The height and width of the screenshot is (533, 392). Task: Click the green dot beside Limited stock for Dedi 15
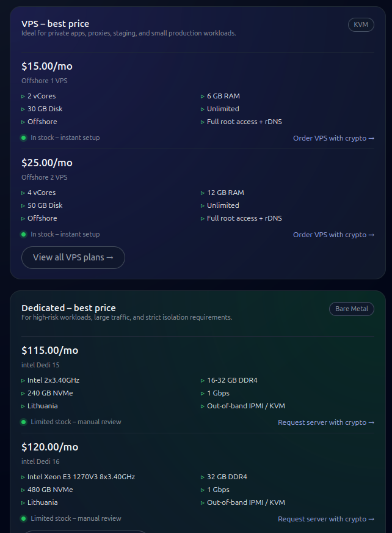[x=23, y=422]
